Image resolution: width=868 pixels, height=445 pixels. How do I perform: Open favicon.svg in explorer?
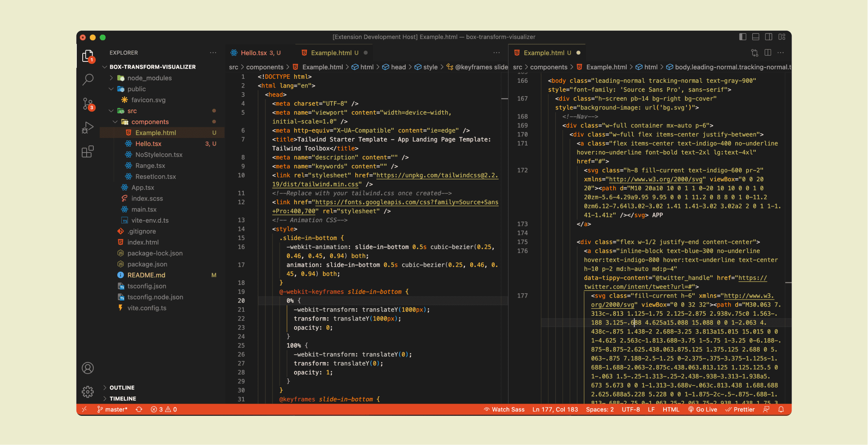[148, 100]
